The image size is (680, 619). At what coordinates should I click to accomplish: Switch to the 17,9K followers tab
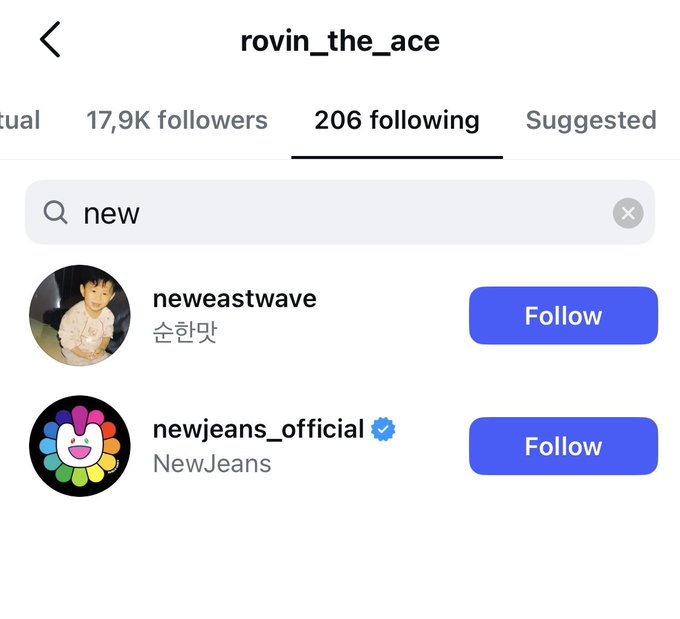[177, 121]
